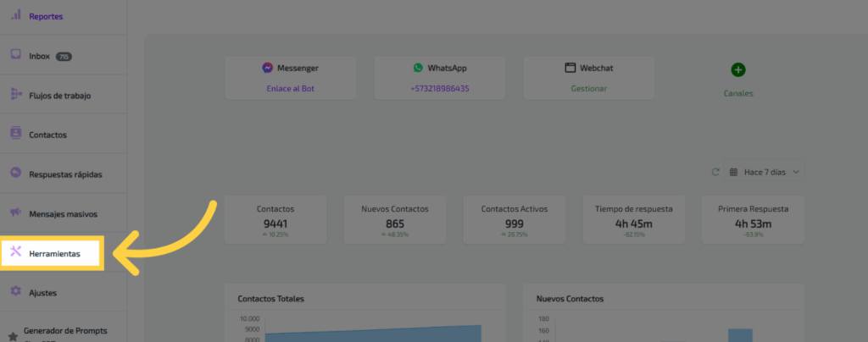Open the Respuestas rápidas icon

coord(15,174)
